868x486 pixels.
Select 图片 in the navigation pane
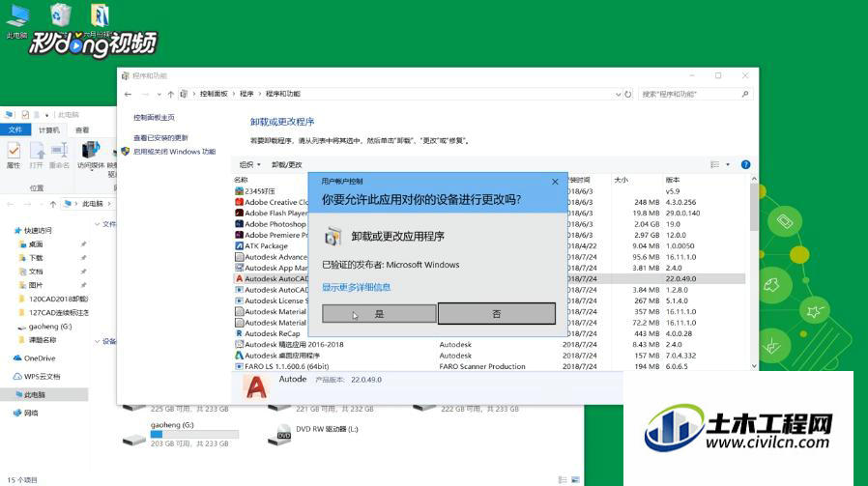tap(36, 285)
